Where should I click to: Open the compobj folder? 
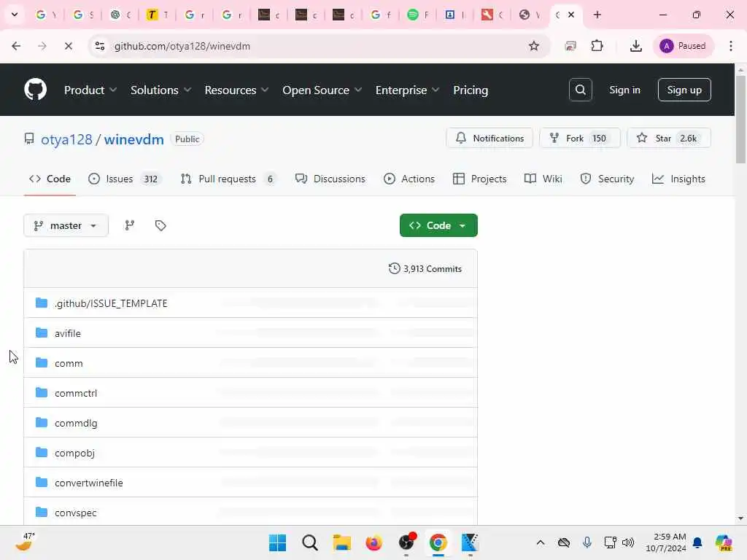click(x=74, y=453)
